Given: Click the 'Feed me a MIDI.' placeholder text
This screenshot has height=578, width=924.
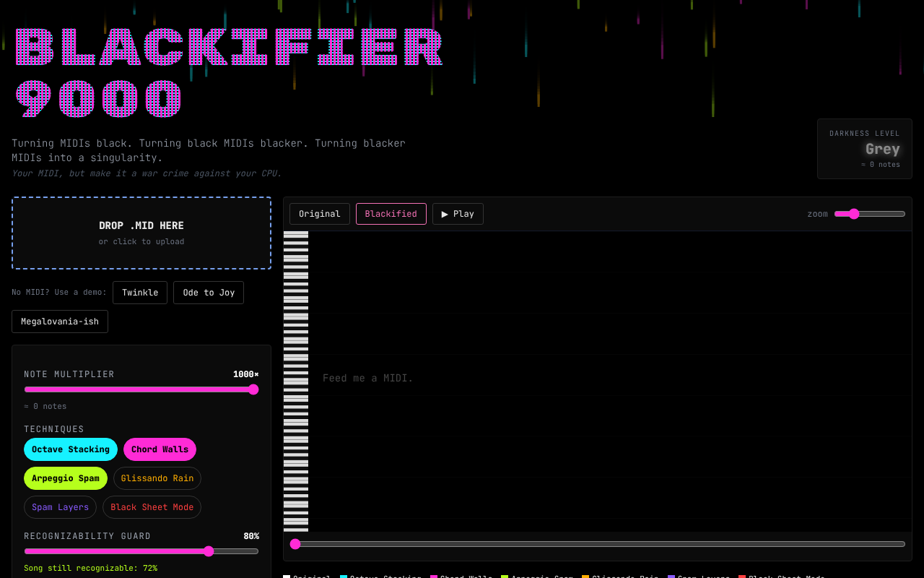Looking at the screenshot, I should (x=368, y=378).
